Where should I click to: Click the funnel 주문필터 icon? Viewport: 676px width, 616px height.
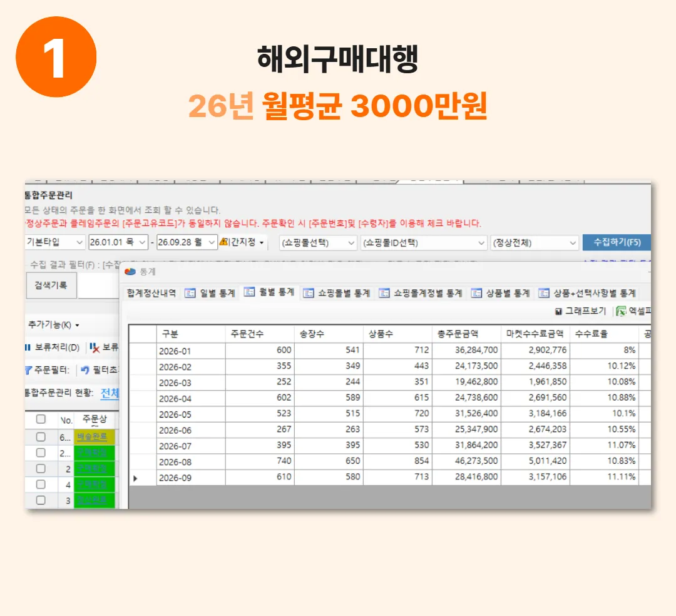pos(28,370)
